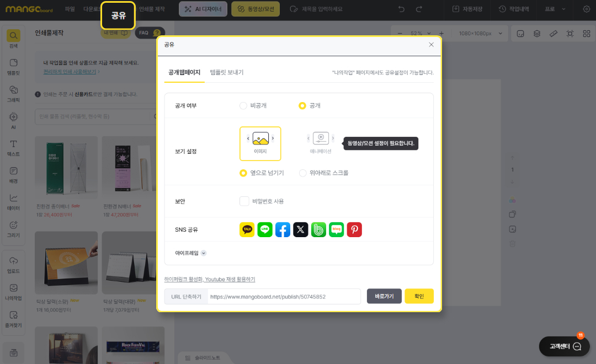This screenshot has width=596, height=364.
Task: Open the 공유 menu in top bar
Action: click(119, 15)
